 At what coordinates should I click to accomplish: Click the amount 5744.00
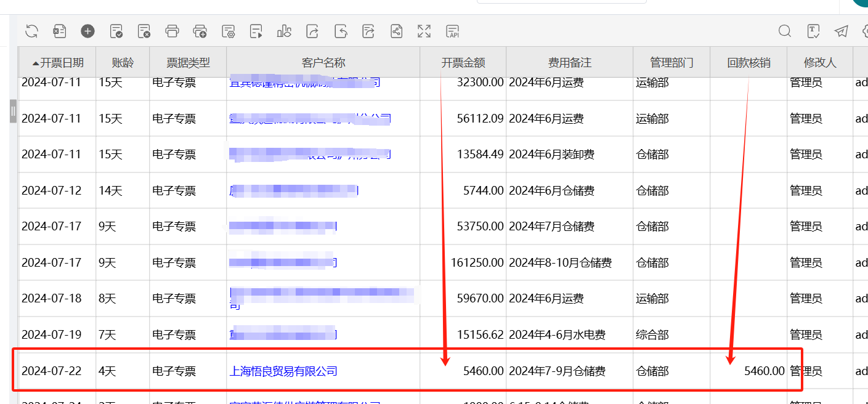(x=484, y=191)
